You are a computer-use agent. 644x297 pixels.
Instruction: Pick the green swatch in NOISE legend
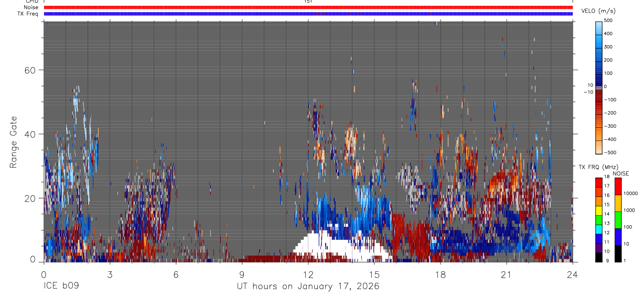click(x=618, y=219)
